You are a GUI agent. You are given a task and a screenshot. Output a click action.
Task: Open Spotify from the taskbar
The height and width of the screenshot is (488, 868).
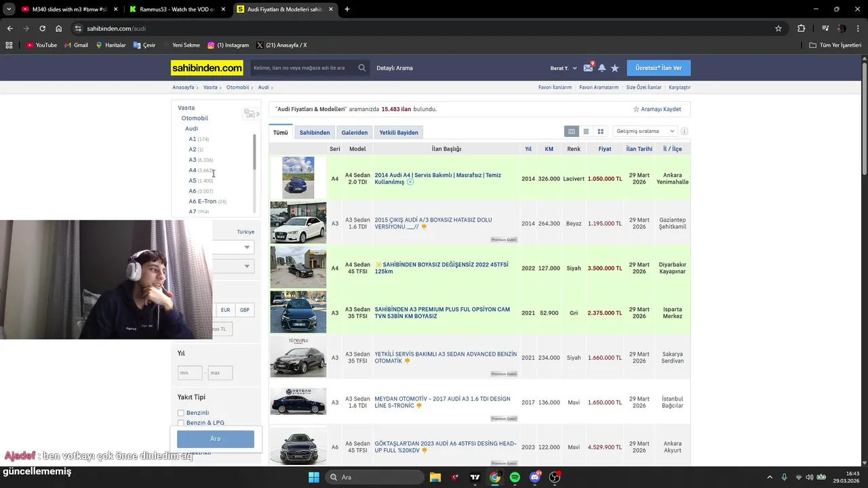point(515,477)
